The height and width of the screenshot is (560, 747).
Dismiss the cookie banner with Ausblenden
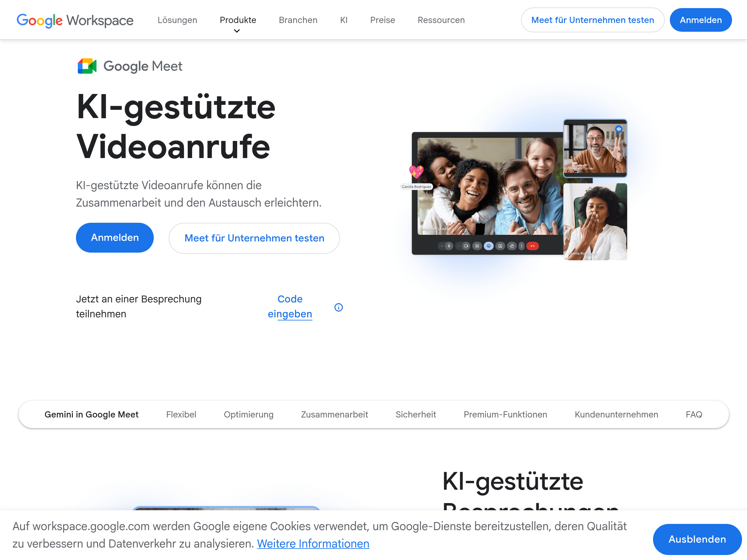pyautogui.click(x=698, y=539)
